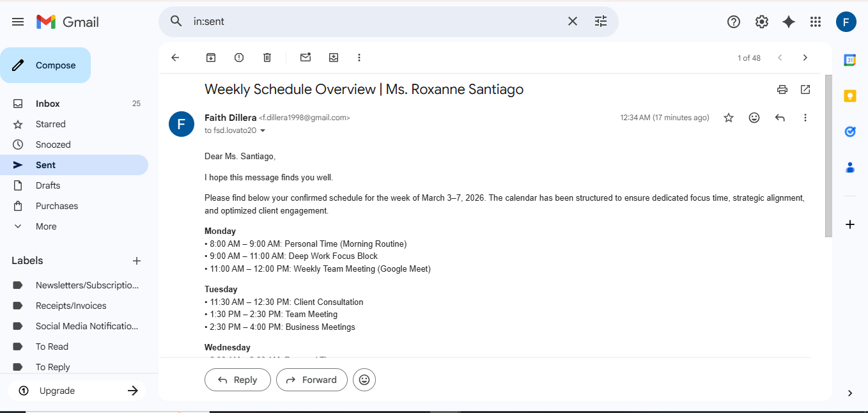Open To Reply label
868x413 pixels.
[x=74, y=366]
